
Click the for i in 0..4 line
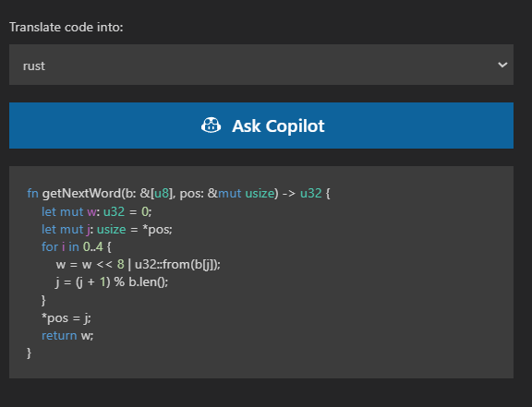tap(77, 247)
